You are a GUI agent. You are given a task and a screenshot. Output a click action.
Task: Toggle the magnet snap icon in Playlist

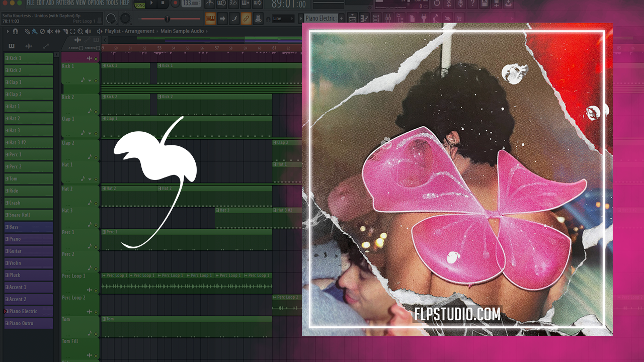15,31
